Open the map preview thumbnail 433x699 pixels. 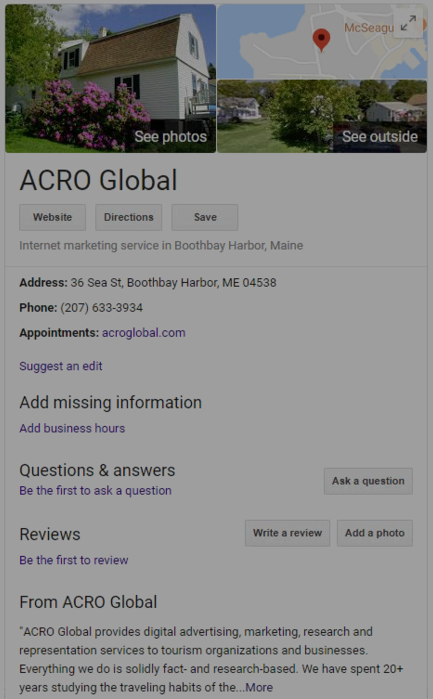pos(322,42)
